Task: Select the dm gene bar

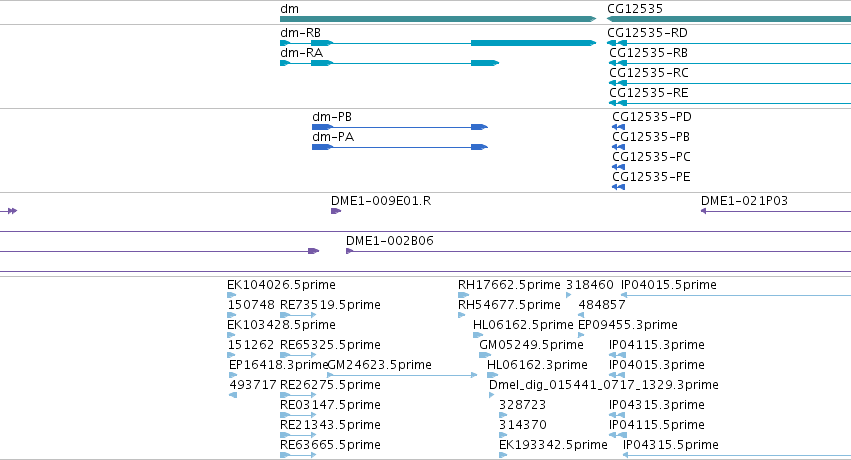Action: [x=438, y=19]
